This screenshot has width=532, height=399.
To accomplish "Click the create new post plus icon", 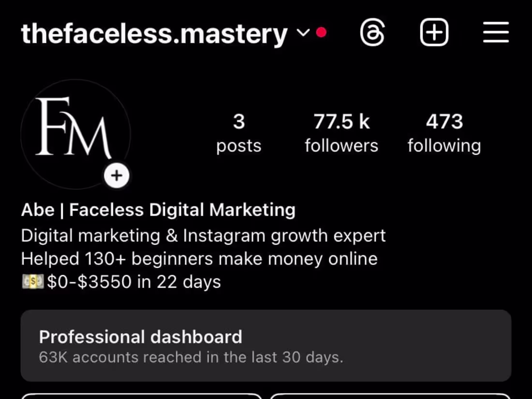I will click(434, 32).
